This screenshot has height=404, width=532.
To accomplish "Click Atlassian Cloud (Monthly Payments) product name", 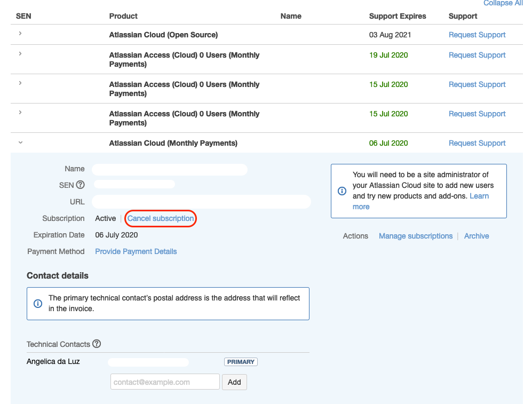I will [x=173, y=143].
